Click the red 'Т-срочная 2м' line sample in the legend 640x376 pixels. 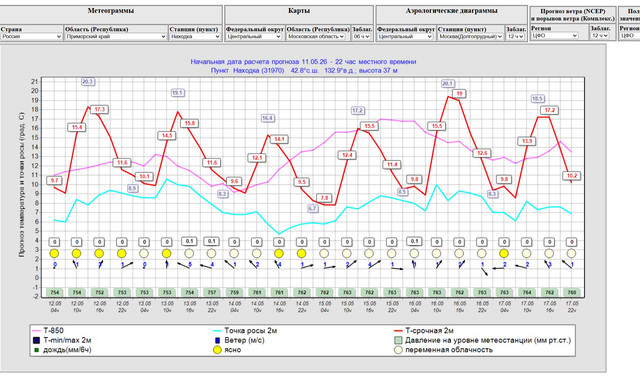pyautogui.click(x=399, y=331)
